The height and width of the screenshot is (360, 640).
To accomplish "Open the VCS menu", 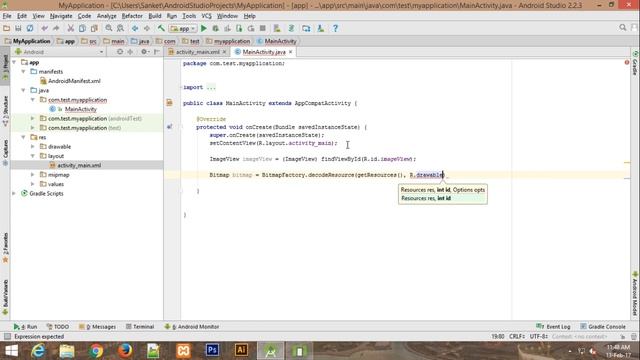I will [207, 16].
